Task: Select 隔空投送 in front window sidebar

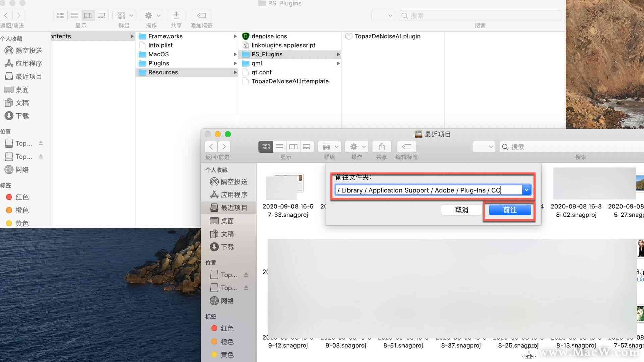Action: point(229,182)
